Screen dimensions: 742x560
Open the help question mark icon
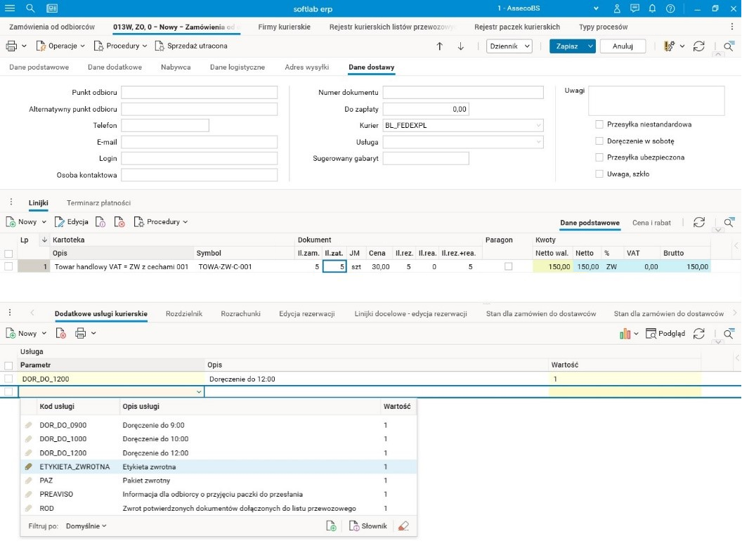click(670, 8)
